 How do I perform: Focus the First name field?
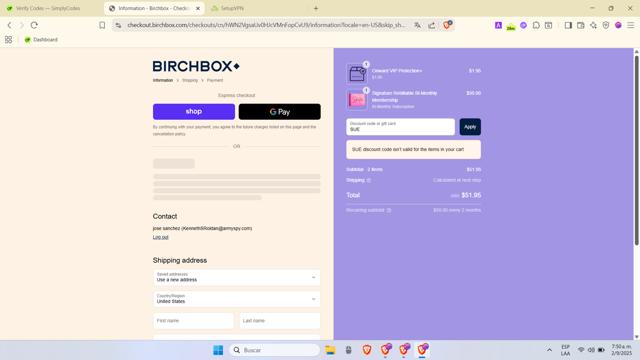pyautogui.click(x=193, y=321)
